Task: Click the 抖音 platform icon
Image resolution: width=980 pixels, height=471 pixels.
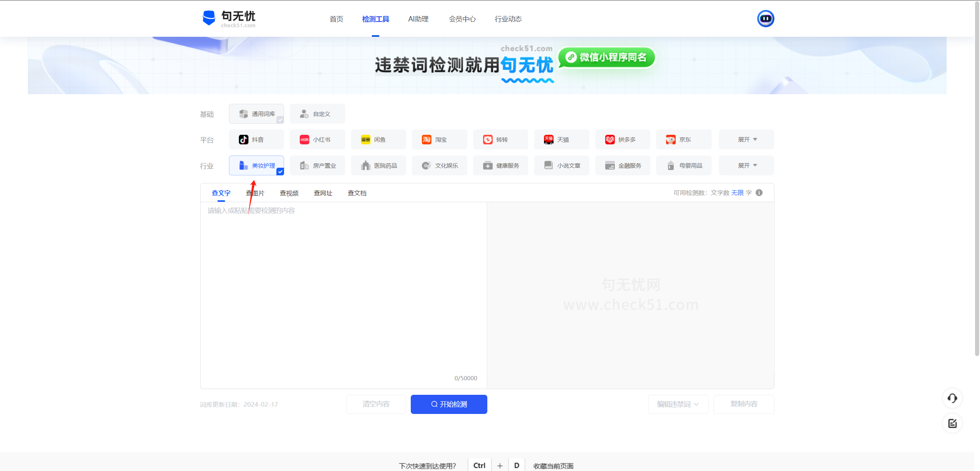Action: coord(243,139)
